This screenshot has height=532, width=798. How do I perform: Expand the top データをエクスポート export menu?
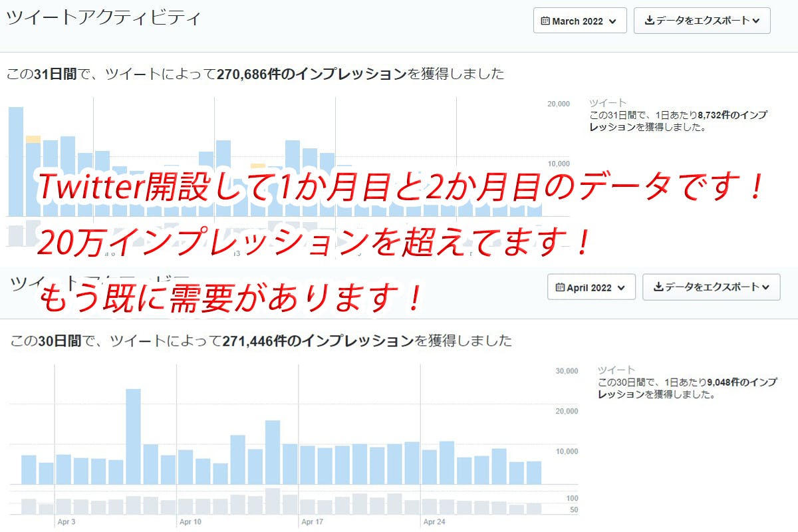point(702,21)
